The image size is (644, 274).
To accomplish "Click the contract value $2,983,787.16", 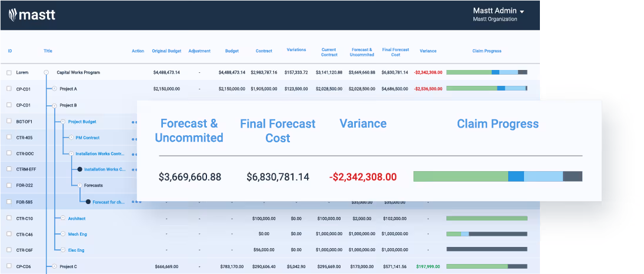I will point(263,72).
